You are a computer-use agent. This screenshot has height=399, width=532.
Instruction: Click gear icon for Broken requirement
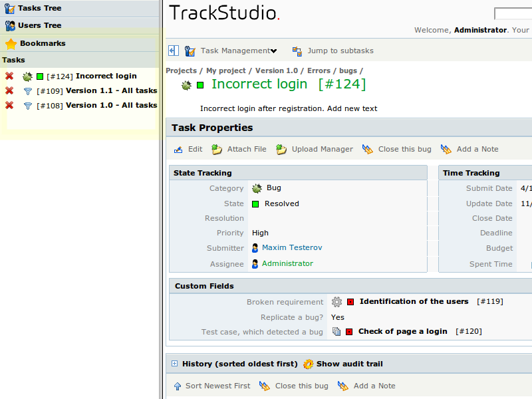(336, 302)
